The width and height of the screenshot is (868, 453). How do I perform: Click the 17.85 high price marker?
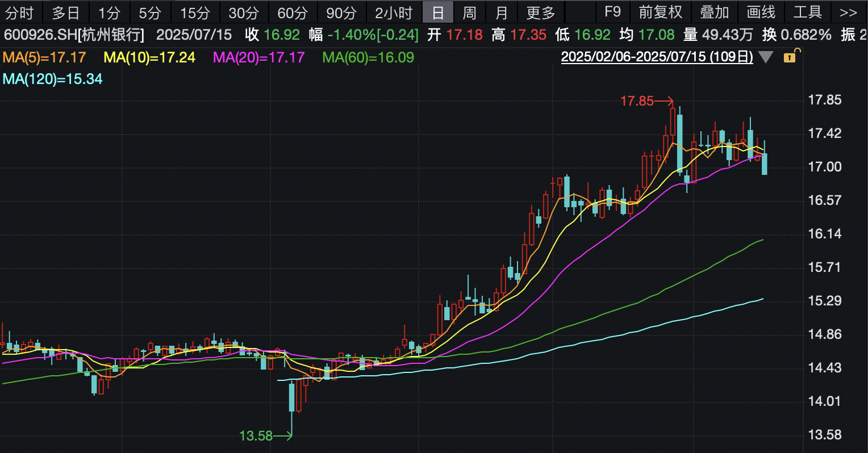pyautogui.click(x=637, y=101)
